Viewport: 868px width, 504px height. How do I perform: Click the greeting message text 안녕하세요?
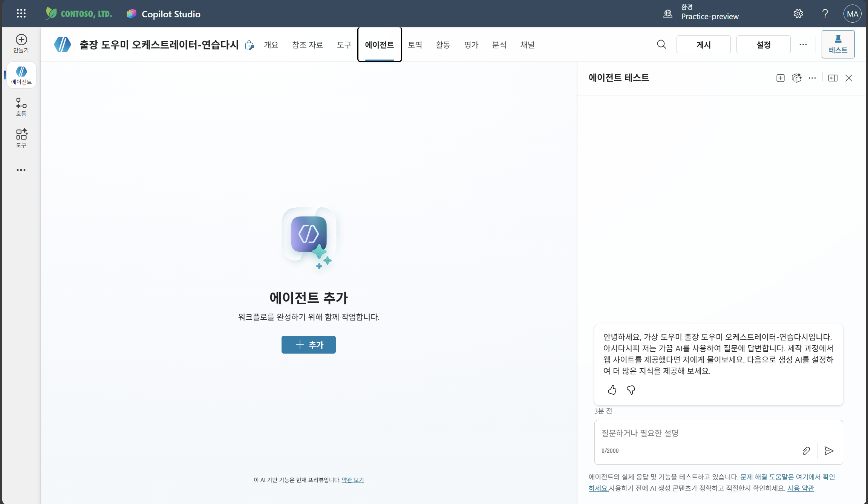pyautogui.click(x=718, y=354)
